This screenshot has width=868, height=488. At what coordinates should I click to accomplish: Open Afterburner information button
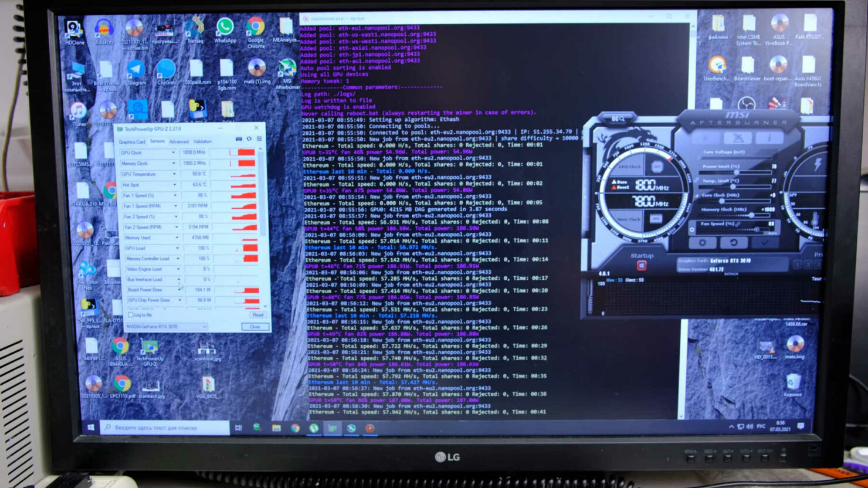pos(769,138)
